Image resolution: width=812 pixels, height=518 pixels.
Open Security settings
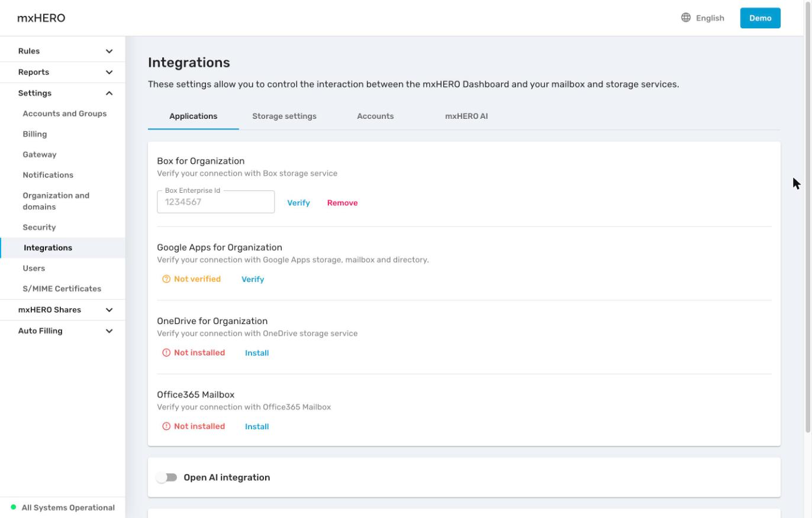39,227
